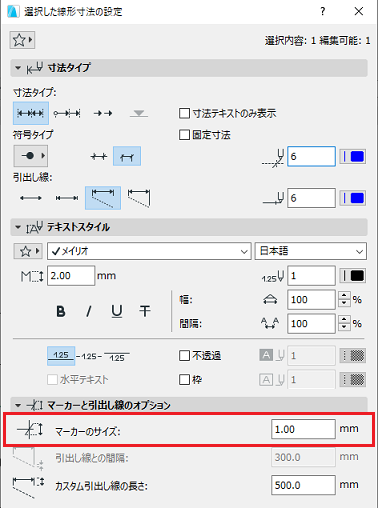Screen dimensions: 378x508
Task: Open text pen black color swatch
Action: pyautogui.click(x=353, y=276)
